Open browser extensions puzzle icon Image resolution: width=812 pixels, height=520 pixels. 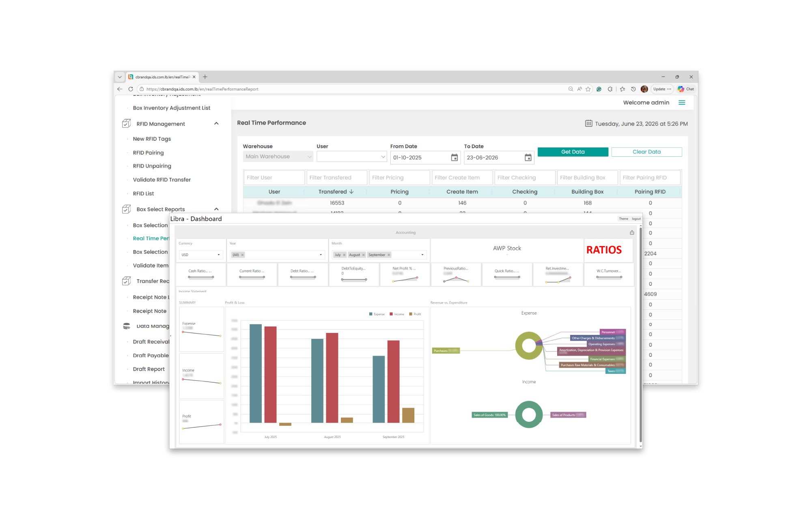pyautogui.click(x=610, y=89)
